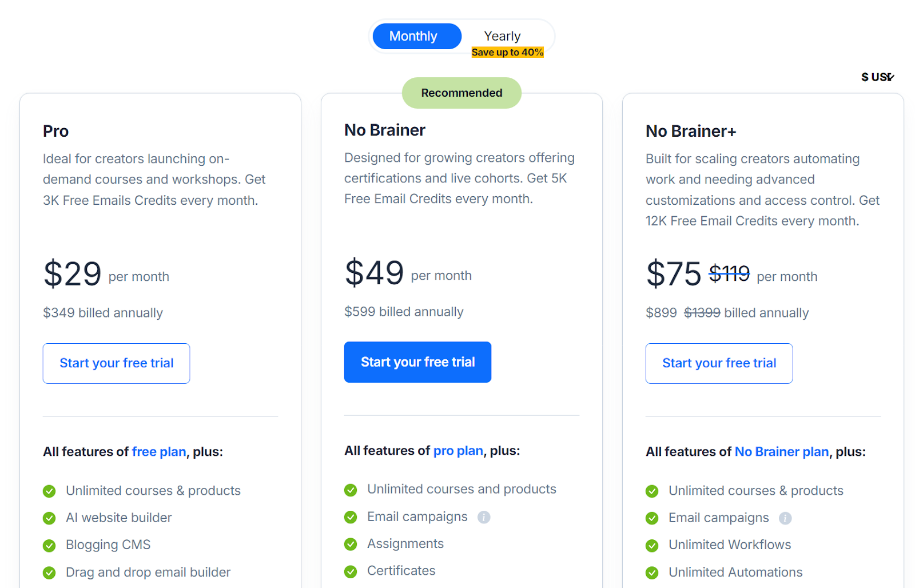
Task: Click the Recommended badge above No Brainer
Action: tap(462, 92)
